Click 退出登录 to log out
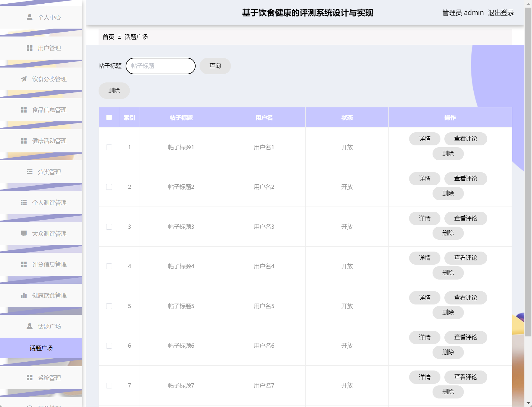This screenshot has width=532, height=407. click(501, 12)
